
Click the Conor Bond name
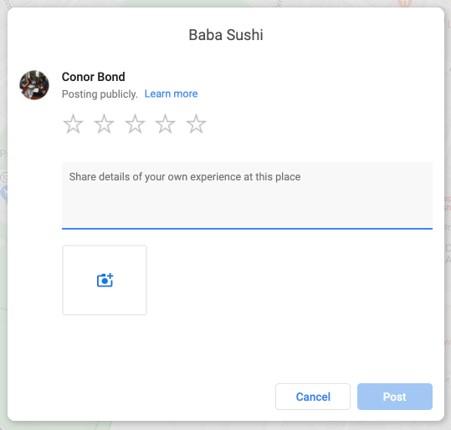(93, 77)
